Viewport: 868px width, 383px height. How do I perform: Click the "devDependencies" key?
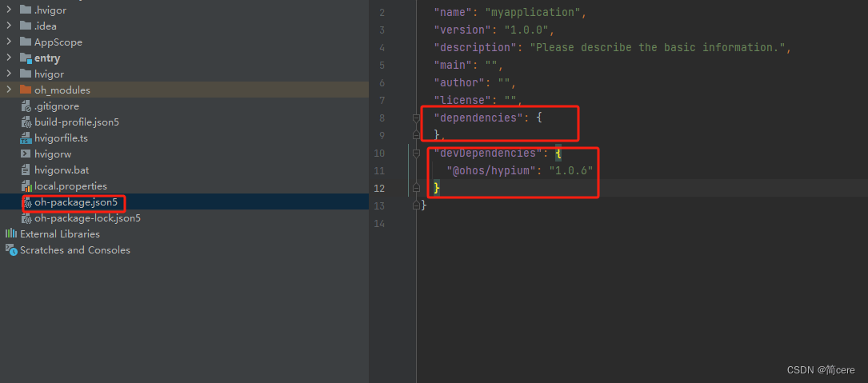[488, 153]
